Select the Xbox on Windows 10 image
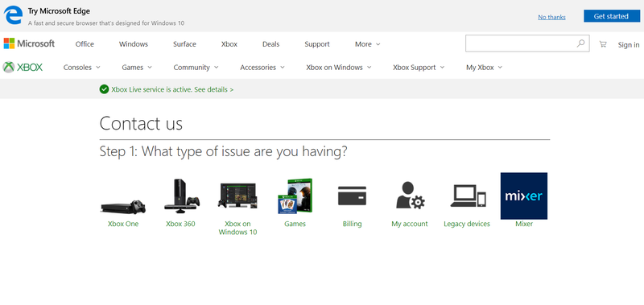644x305 pixels. (237, 196)
